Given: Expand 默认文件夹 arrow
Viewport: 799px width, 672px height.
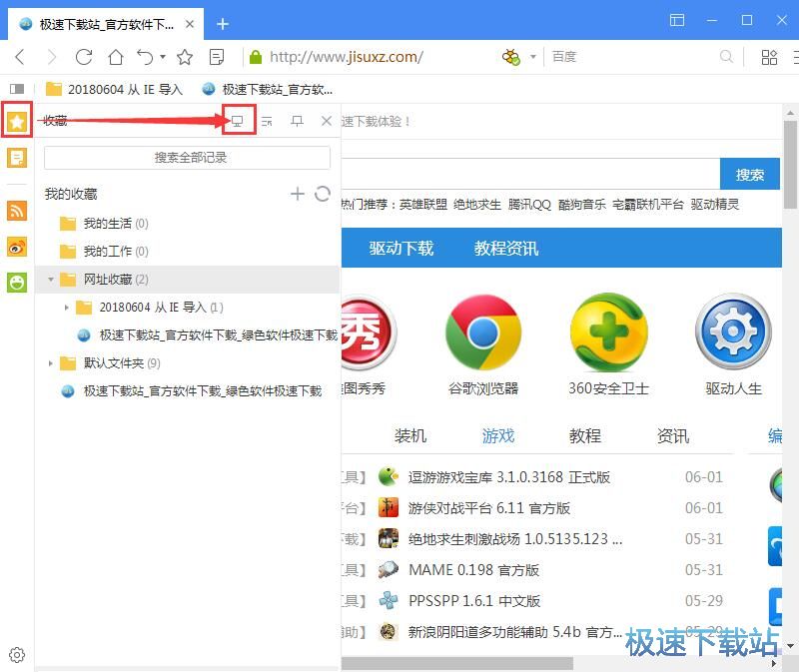Looking at the screenshot, I should coord(51,363).
